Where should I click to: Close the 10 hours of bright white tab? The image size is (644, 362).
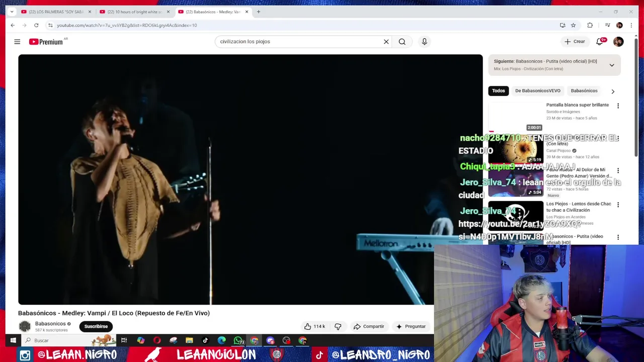click(168, 12)
